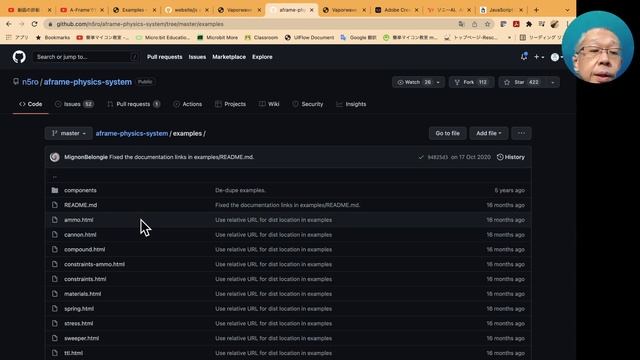The height and width of the screenshot is (360, 640).
Task: Expand the Star list dropdown arrow
Action: click(553, 82)
